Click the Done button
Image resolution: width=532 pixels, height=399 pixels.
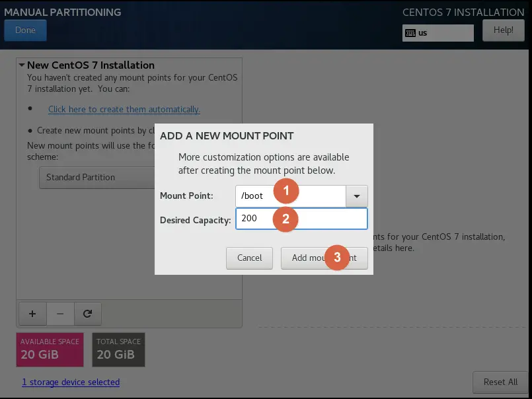(x=26, y=30)
